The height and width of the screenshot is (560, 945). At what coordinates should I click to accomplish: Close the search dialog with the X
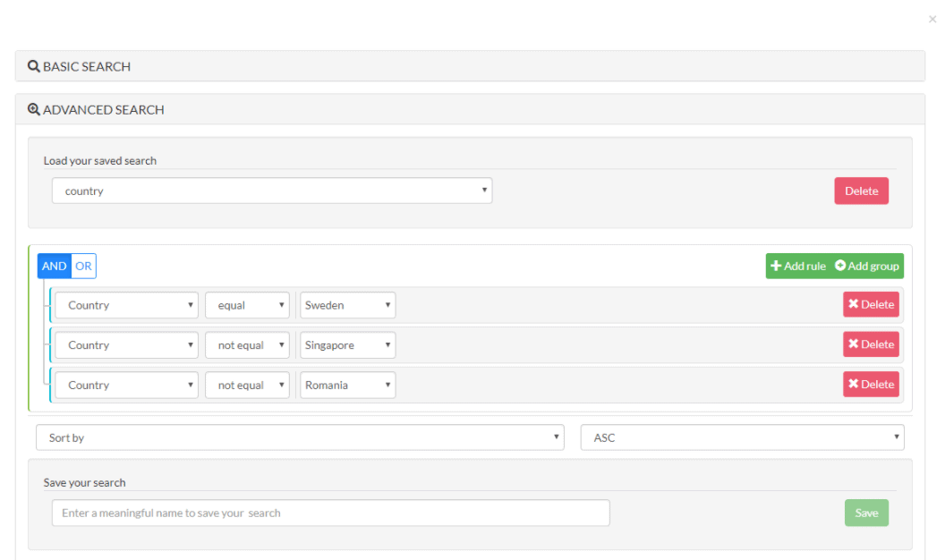932,20
